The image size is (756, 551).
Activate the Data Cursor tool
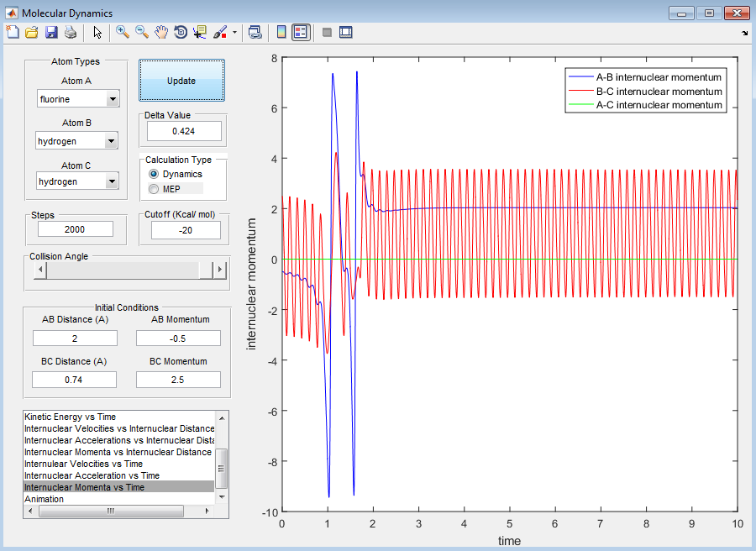[x=200, y=33]
